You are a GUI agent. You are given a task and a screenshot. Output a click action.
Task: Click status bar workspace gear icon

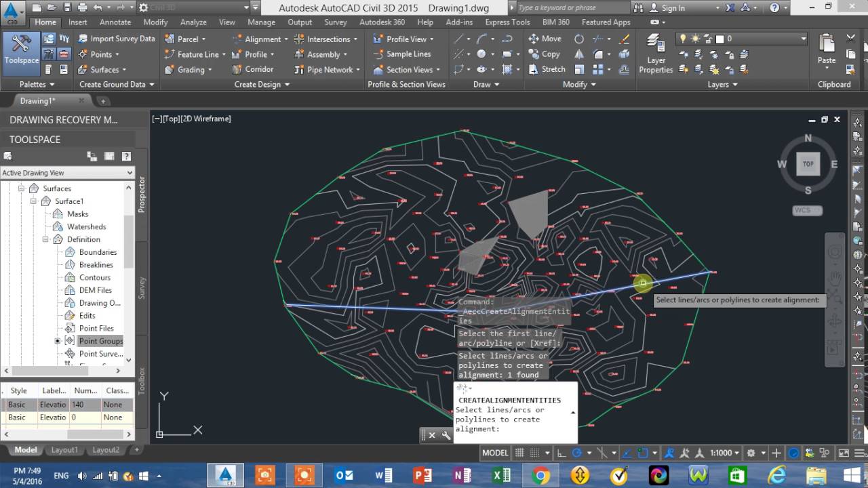point(751,453)
